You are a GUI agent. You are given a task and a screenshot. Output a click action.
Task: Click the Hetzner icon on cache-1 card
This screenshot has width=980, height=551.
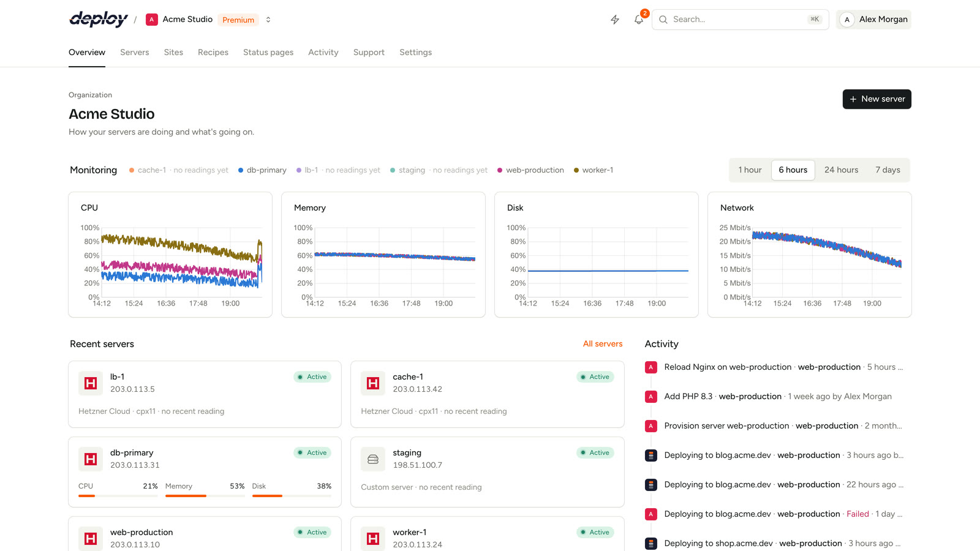[x=373, y=383]
